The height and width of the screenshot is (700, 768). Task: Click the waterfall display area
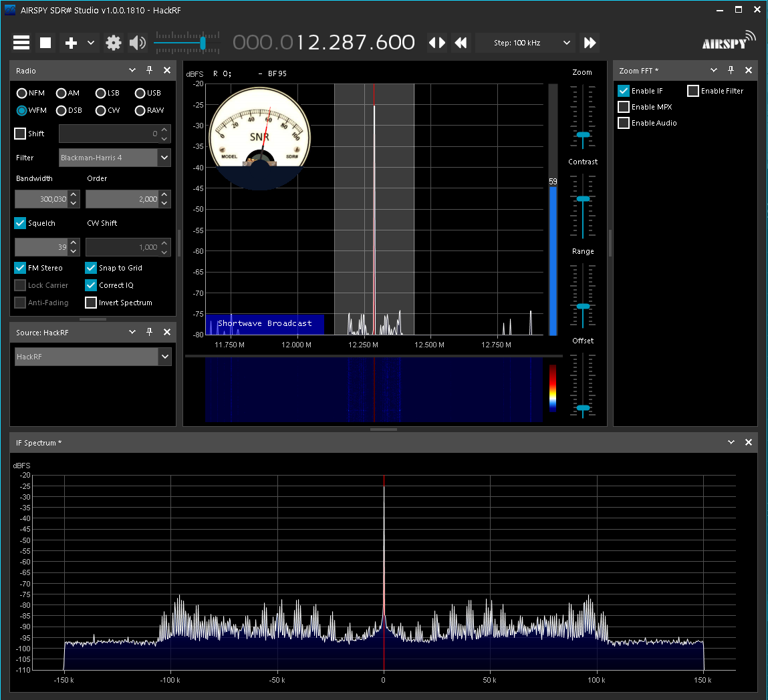coord(374,389)
